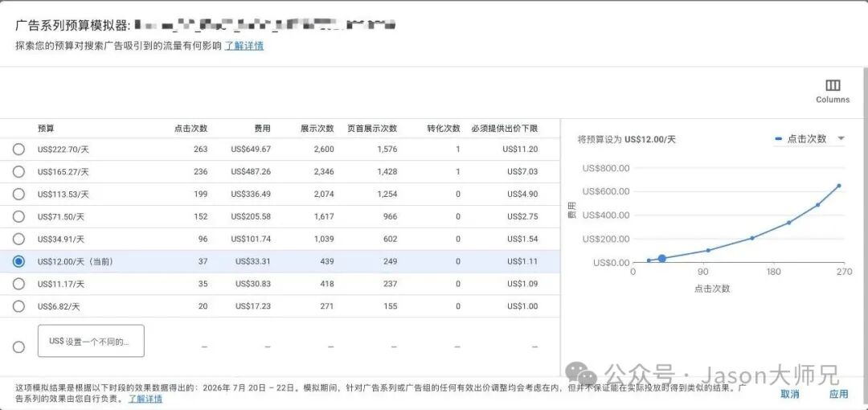
Task: Select the current US$12.00/天 budget radio
Action: tap(18, 261)
